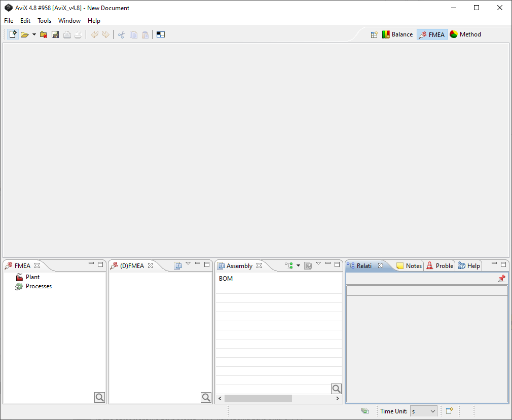The image size is (512, 420).
Task: Activate the Method perspective
Action: point(465,34)
